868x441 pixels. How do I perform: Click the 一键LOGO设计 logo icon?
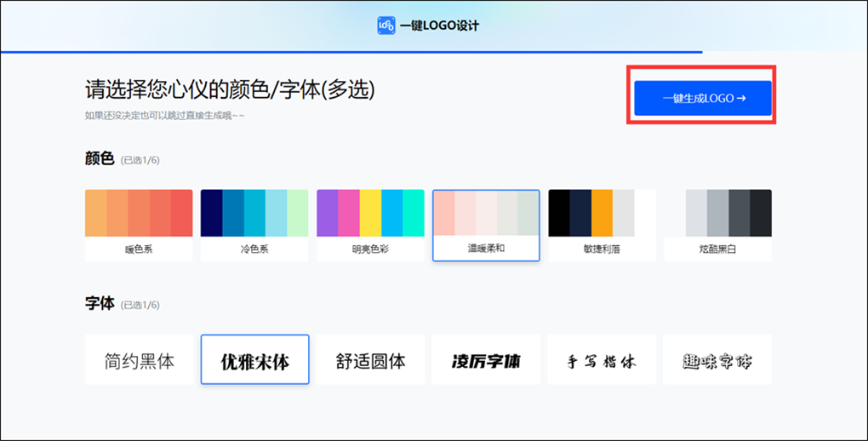(385, 26)
